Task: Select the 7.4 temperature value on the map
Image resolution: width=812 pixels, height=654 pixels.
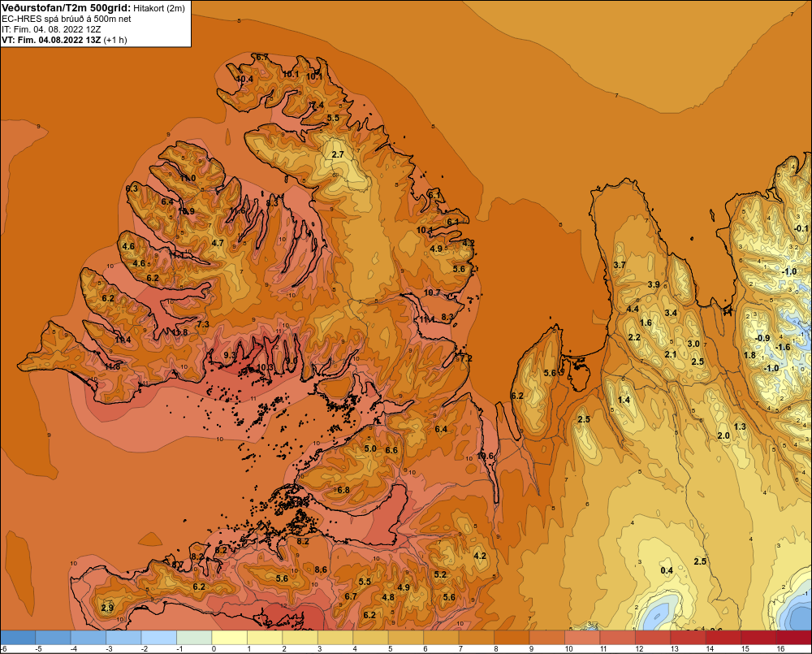Action: coord(317,105)
